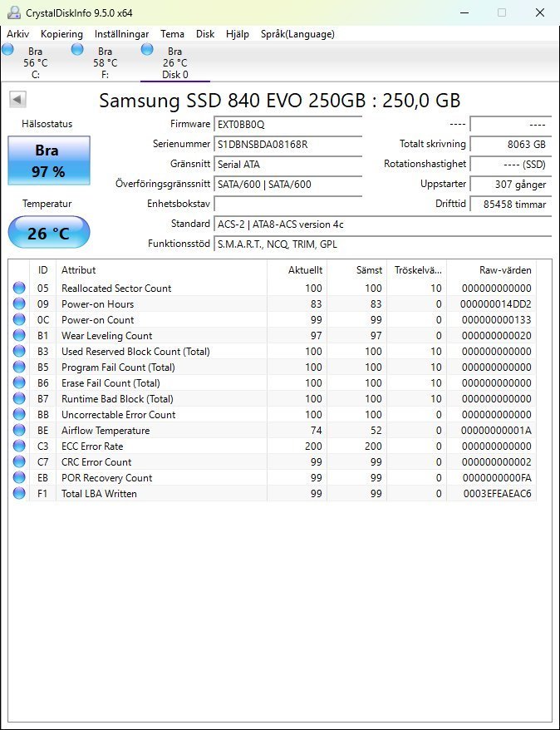The image size is (560, 730).
Task: Click status orb of Erase Fail Count row
Action: pos(19,383)
